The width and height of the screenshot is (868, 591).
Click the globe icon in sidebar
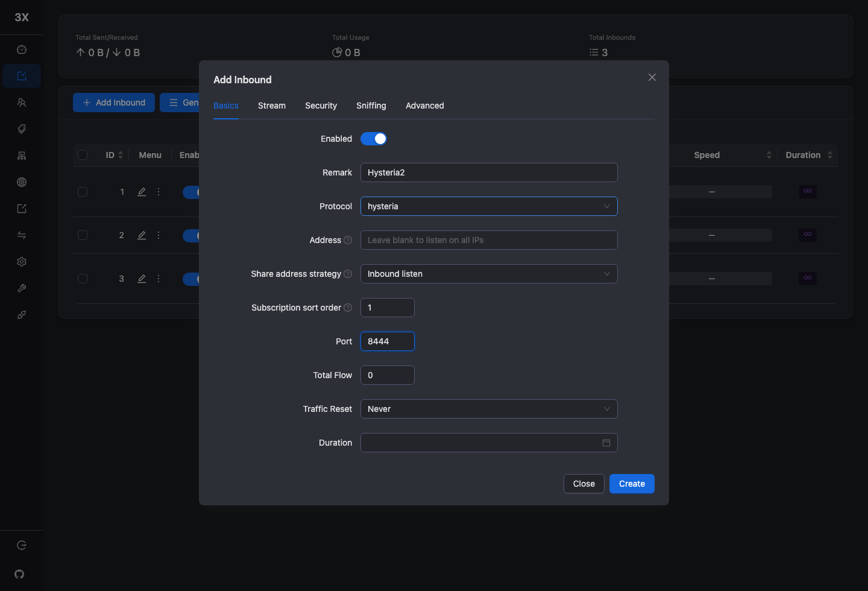[x=22, y=182]
